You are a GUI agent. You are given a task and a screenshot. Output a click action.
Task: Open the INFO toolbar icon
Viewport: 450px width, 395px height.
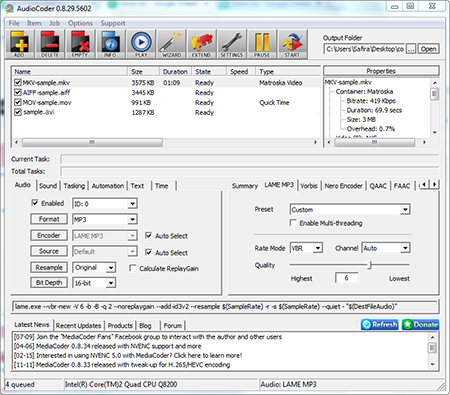click(110, 44)
